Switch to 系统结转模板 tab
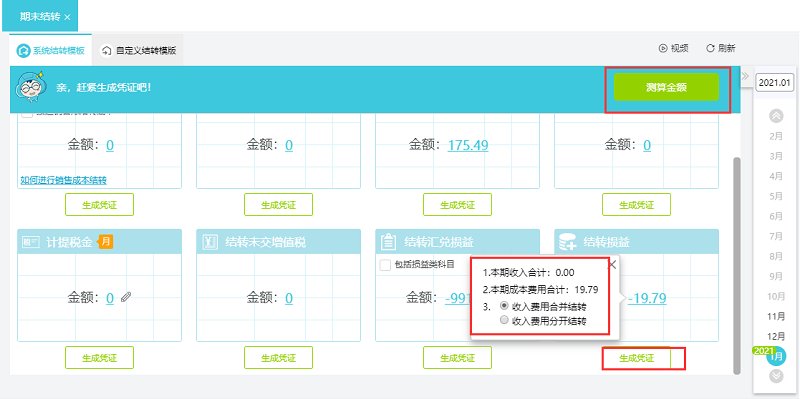 (x=51, y=51)
